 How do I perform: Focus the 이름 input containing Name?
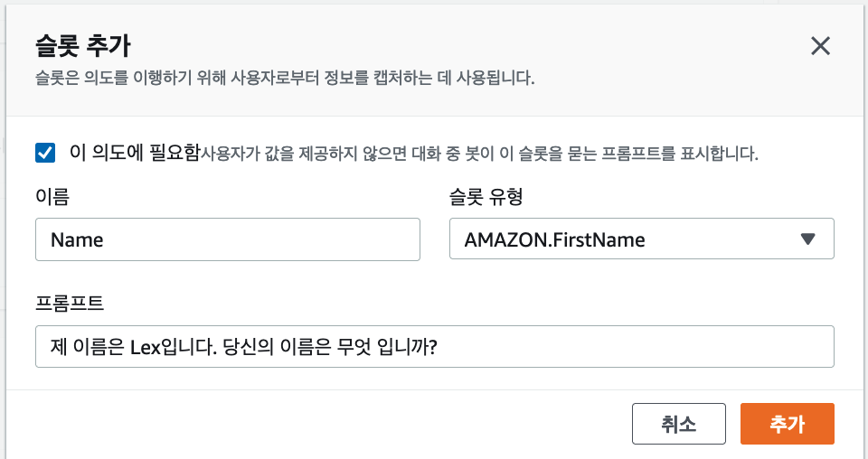click(x=228, y=239)
